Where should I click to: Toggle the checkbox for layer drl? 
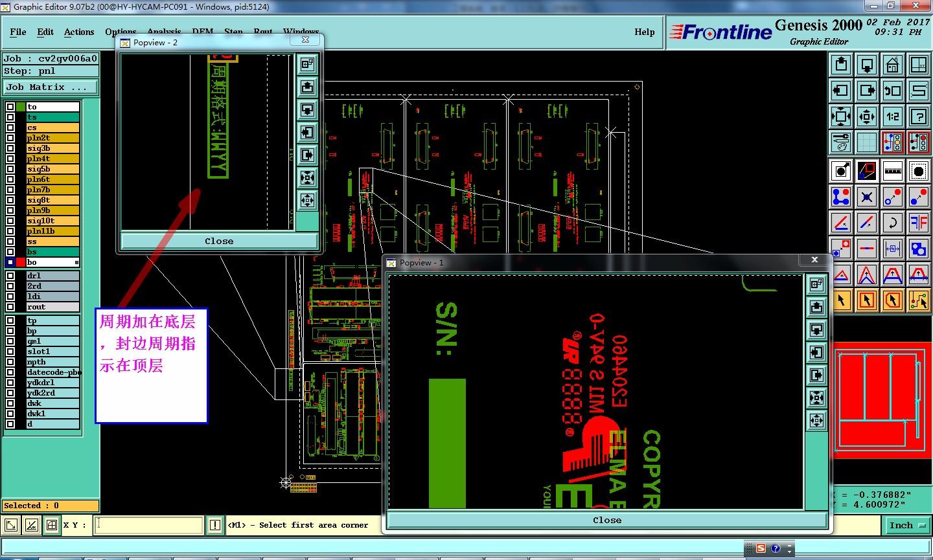coord(10,276)
